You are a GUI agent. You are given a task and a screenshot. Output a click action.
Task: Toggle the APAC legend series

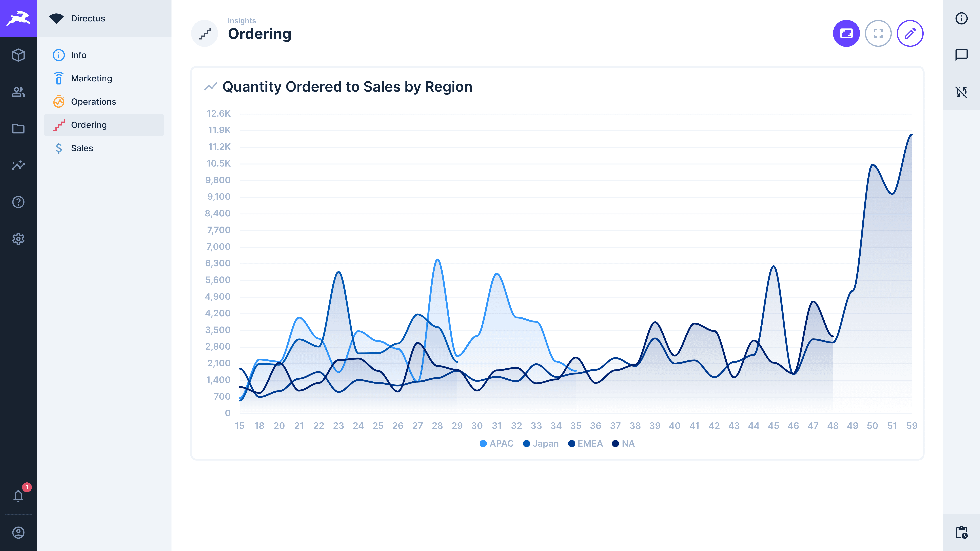(x=496, y=443)
